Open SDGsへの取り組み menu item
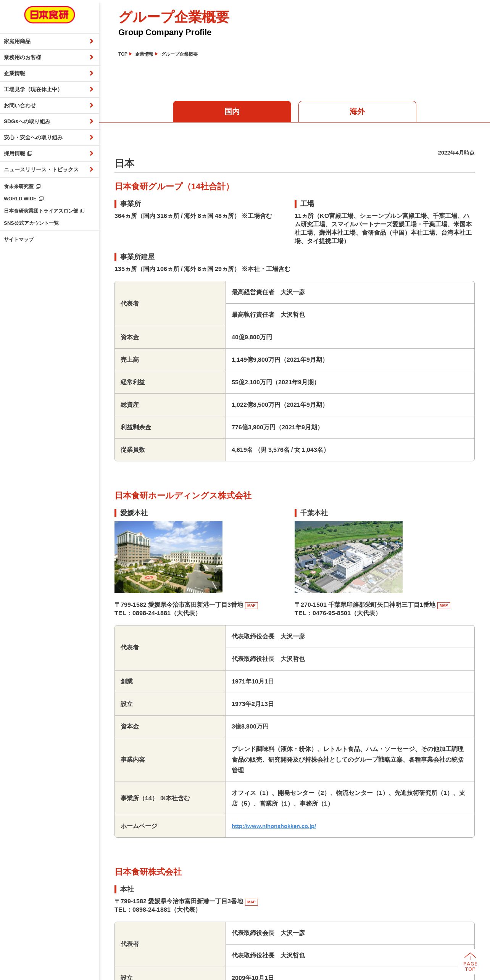The height and width of the screenshot is (980, 490). [50, 121]
